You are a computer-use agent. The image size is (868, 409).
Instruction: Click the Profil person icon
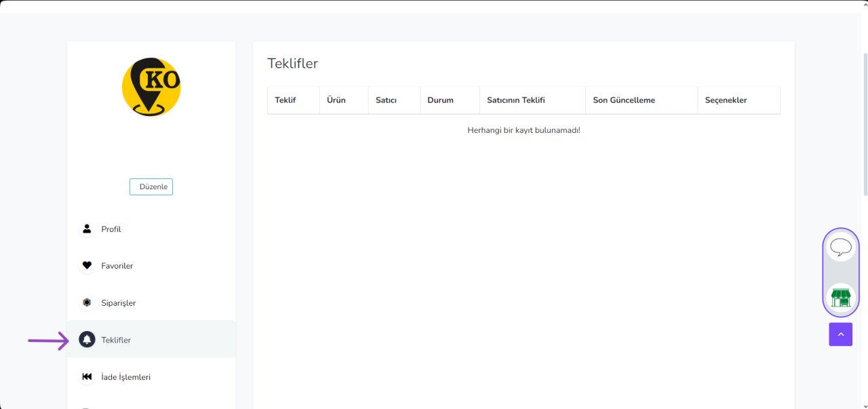[87, 229]
